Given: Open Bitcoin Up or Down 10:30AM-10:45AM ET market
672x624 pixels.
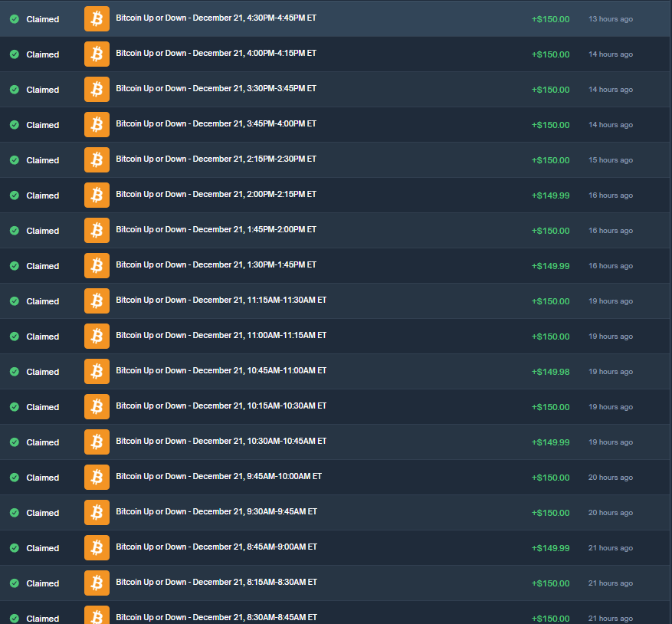Looking at the screenshot, I should 221,441.
